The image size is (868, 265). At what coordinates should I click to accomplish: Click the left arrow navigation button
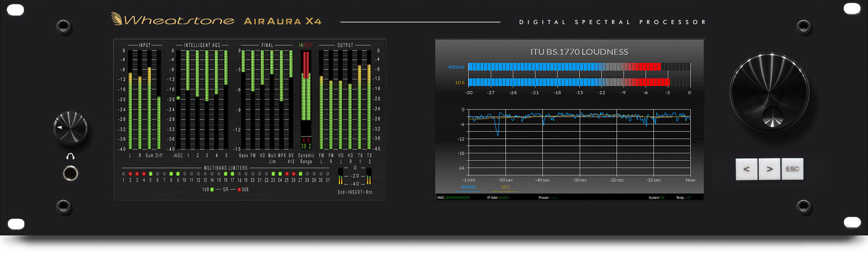[746, 169]
